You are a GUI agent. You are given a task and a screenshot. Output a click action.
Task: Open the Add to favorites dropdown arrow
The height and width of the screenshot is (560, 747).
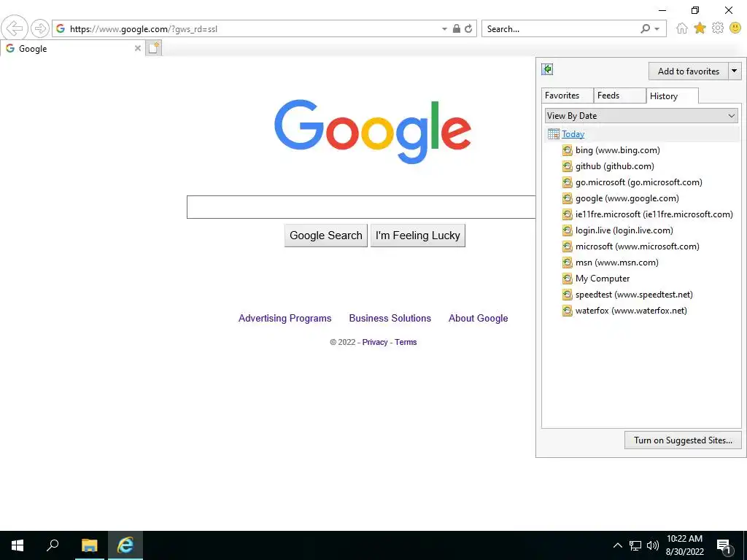[x=735, y=71]
